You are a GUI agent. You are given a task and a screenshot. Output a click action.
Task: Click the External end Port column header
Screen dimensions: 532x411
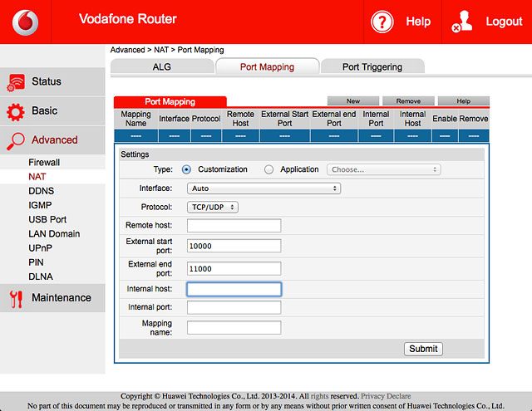334,119
